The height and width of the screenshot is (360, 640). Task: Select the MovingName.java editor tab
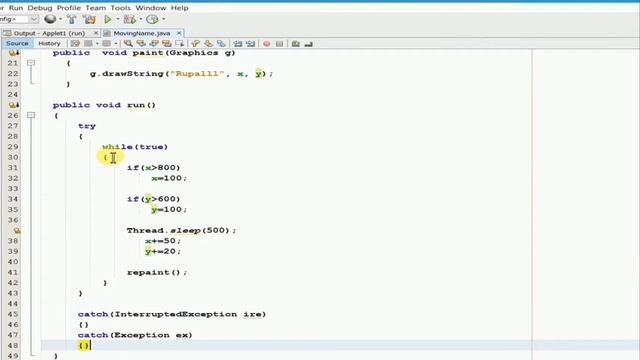point(142,33)
